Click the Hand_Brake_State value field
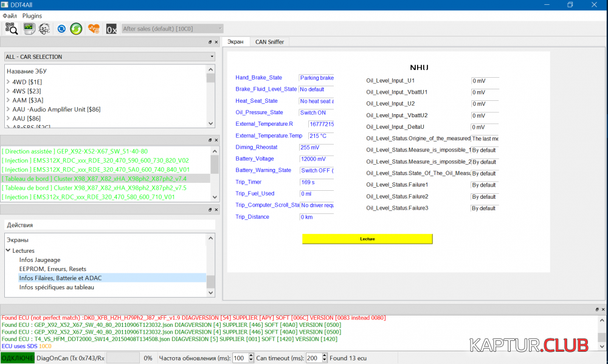Image resolution: width=608 pixels, height=364 pixels. click(316, 78)
